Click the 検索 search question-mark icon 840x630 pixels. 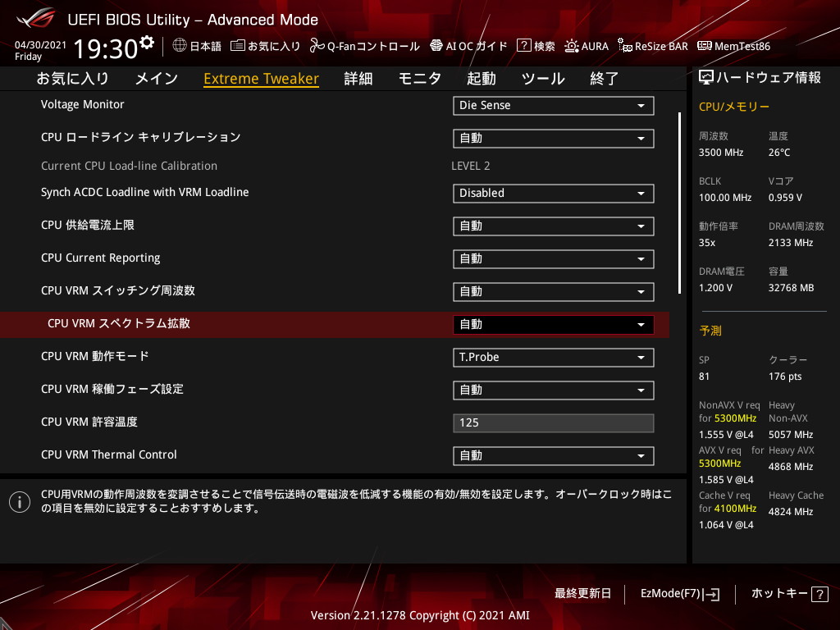coord(523,46)
